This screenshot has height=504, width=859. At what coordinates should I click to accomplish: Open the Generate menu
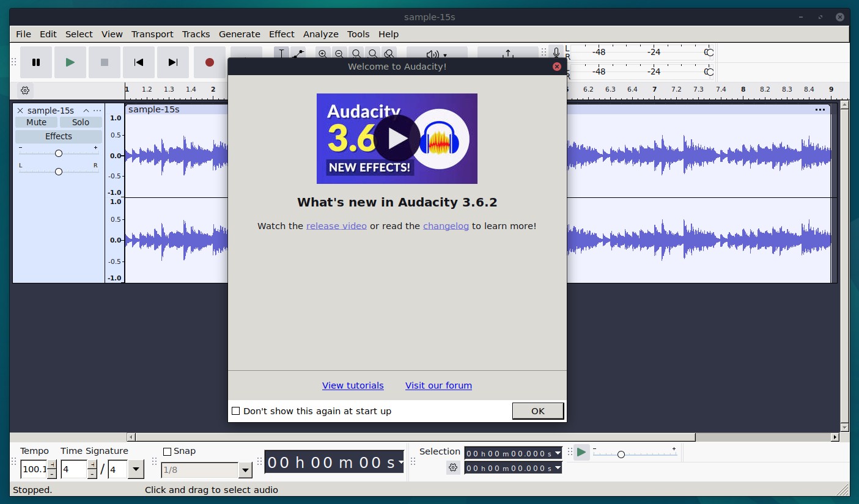tap(240, 34)
